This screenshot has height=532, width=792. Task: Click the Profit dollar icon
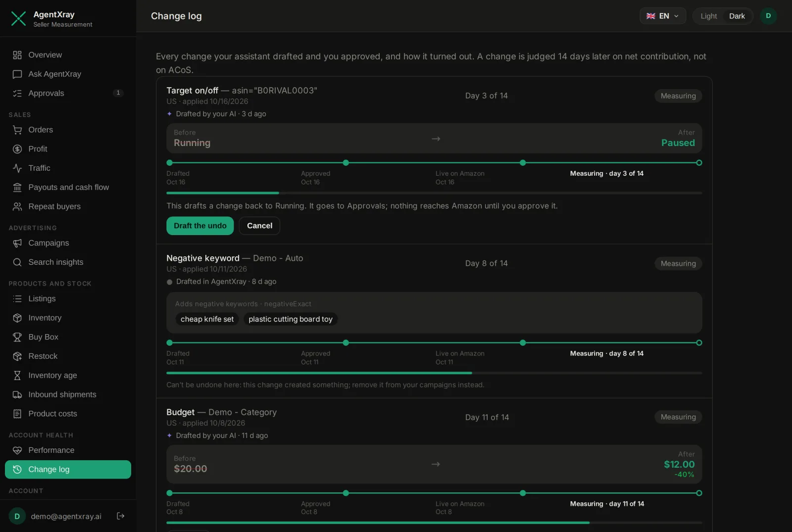(17, 149)
